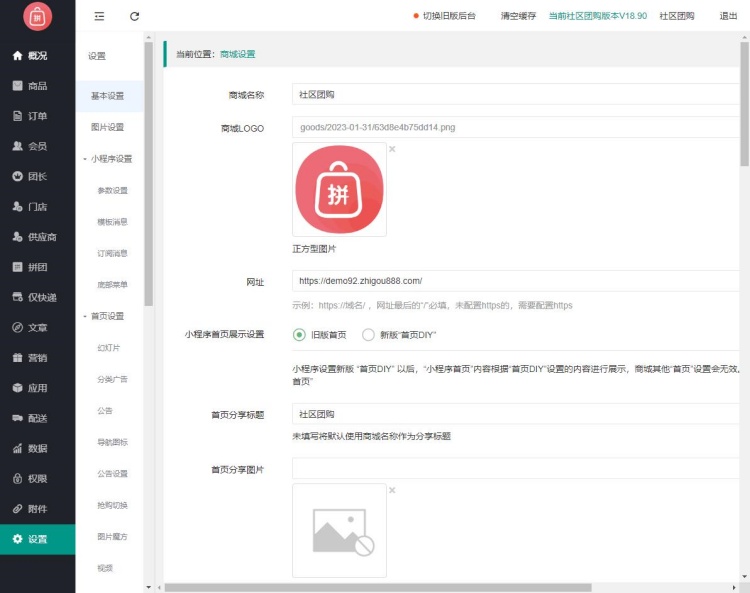Remove the 首页分享图片 placeholder with its X
The width and height of the screenshot is (750, 593).
pyautogui.click(x=392, y=490)
